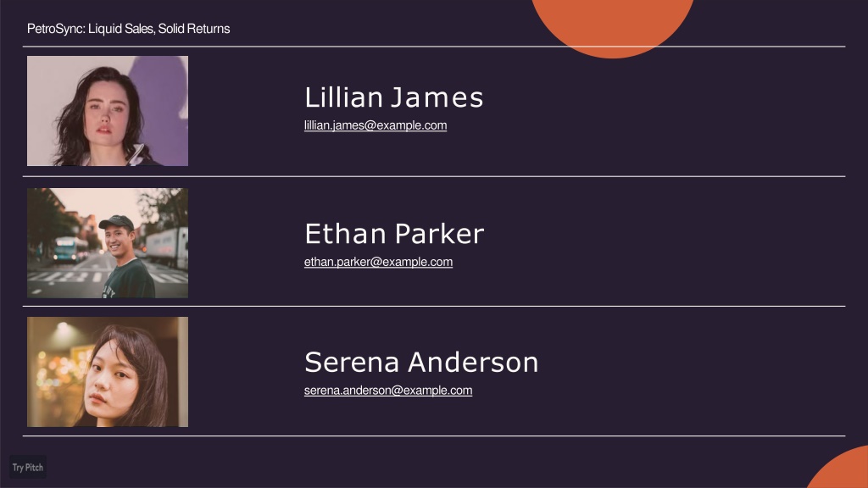Click the Try Pitch button
The width and height of the screenshot is (868, 488).
point(28,467)
